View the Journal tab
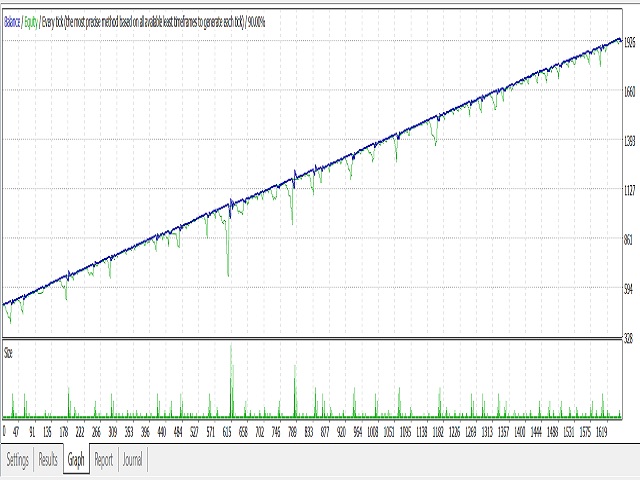The width and height of the screenshot is (640, 480). [133, 461]
